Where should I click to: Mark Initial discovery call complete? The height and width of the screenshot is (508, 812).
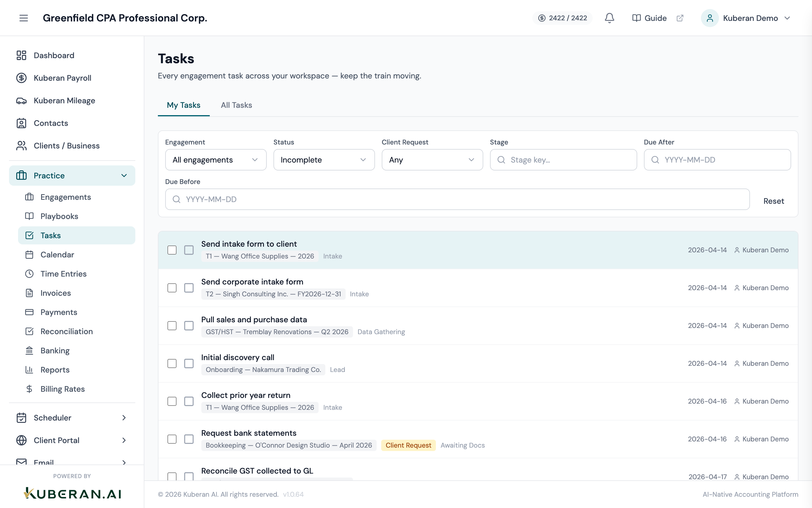point(189,364)
